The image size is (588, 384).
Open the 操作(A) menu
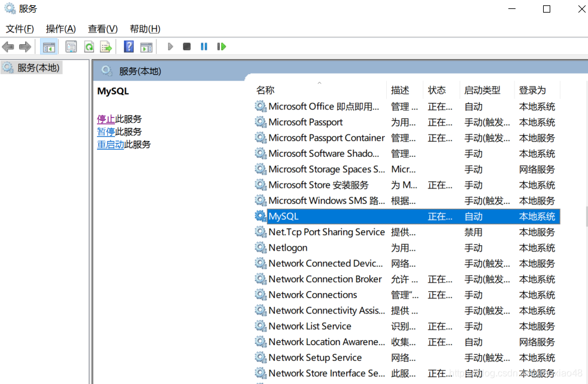(60, 29)
